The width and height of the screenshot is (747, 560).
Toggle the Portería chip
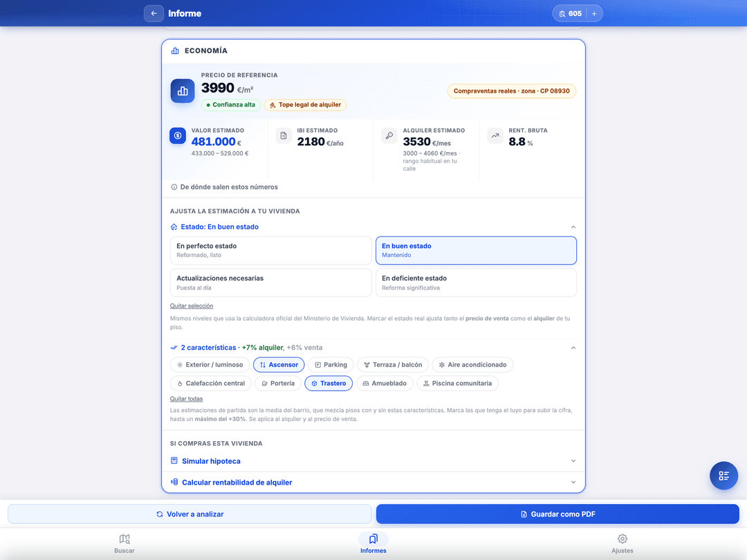pyautogui.click(x=278, y=383)
